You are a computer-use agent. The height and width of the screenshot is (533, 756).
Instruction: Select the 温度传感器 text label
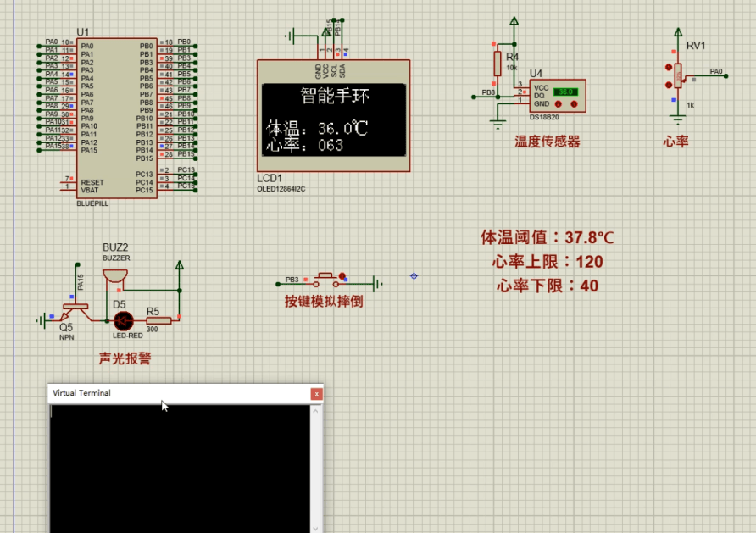coord(548,142)
